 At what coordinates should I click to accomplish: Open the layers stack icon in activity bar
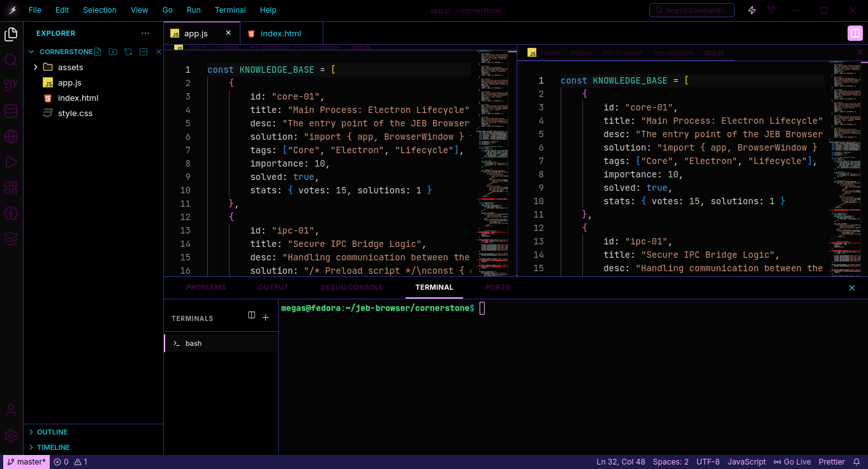(x=11, y=239)
